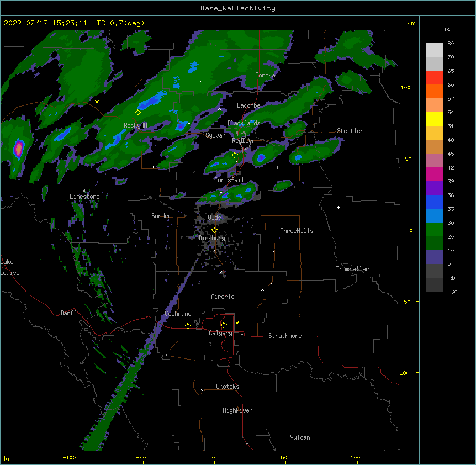The image size is (476, 465).
Task: Select the peach 57-54 dBZ swatch
Action: tap(434, 105)
